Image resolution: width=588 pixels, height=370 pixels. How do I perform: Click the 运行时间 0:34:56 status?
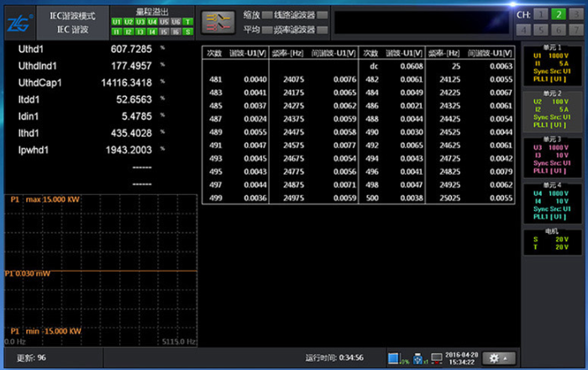click(x=334, y=358)
